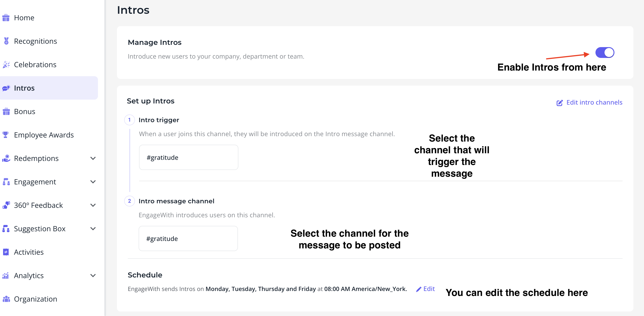Click Edit to change the schedule

(x=429, y=289)
